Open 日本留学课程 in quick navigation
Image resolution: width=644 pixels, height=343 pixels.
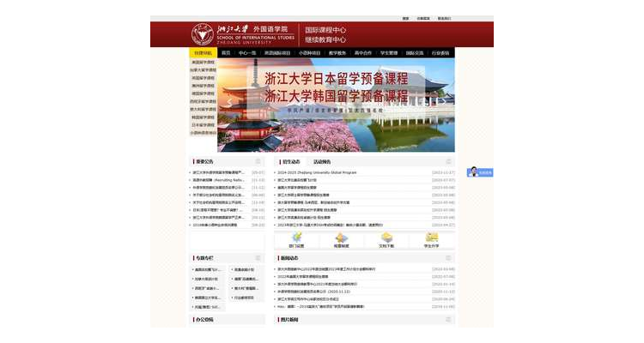click(203, 125)
